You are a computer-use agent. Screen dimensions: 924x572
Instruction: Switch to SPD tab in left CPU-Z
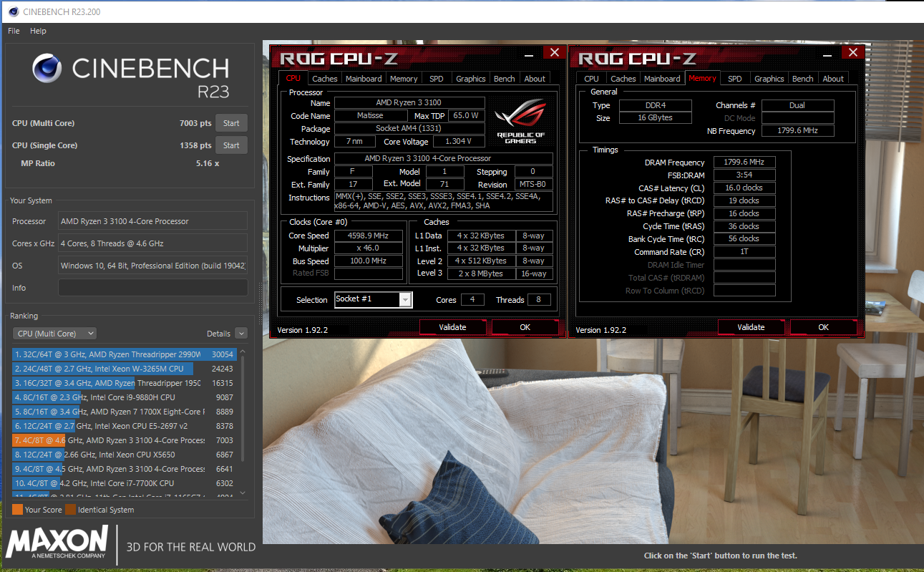437,79
